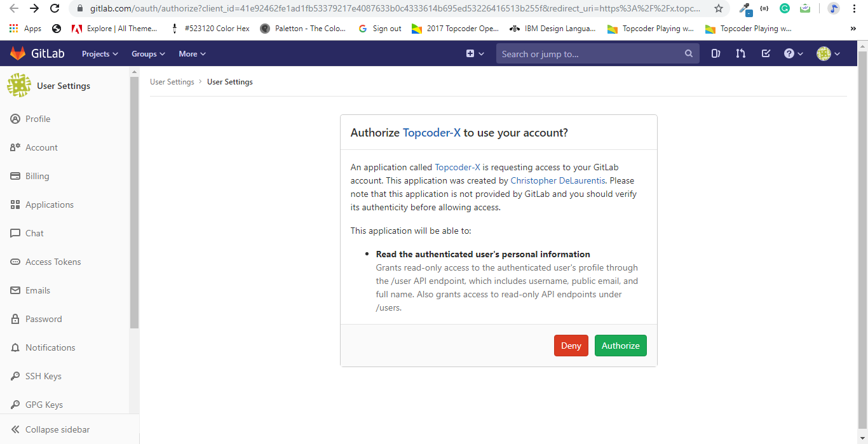Open Christopher DeLaurentis profile link
Screen dimensions: 868x444
[x=558, y=180]
